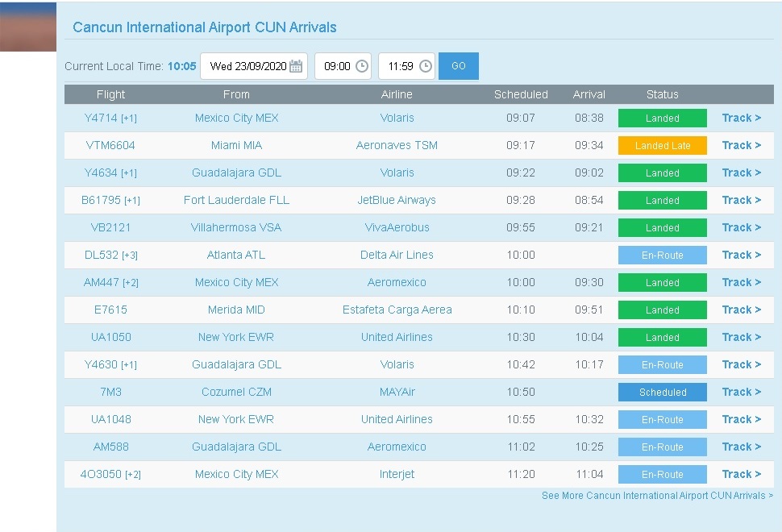Screen dimensions: 782x532
Task: Track flight B61795 from Fort Lauderdale
Action: pos(742,200)
